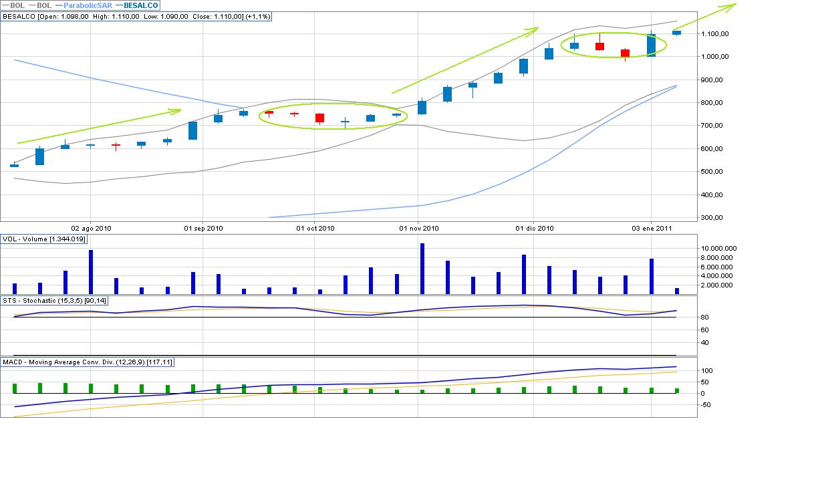The image size is (814, 504).
Task: Click the tallest volume bar at 01 nov 2010
Action: [x=422, y=269]
